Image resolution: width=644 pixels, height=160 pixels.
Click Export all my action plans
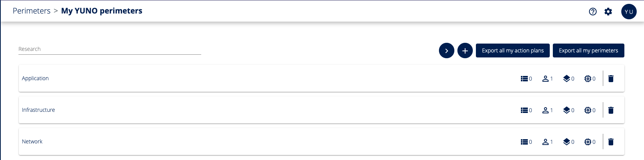pos(513,51)
